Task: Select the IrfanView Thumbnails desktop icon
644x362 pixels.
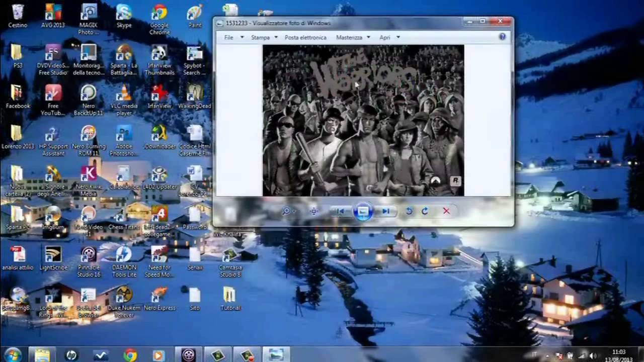Action: coord(159,60)
